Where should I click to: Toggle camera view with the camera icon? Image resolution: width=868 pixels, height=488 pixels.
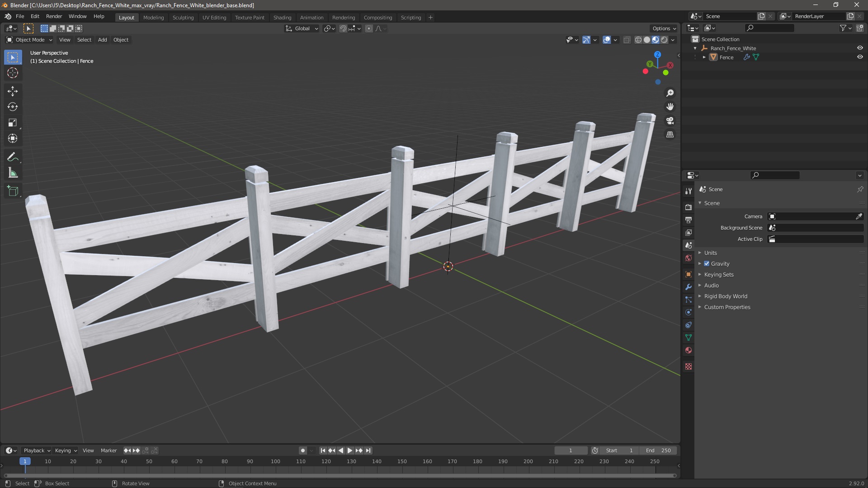pos(670,121)
